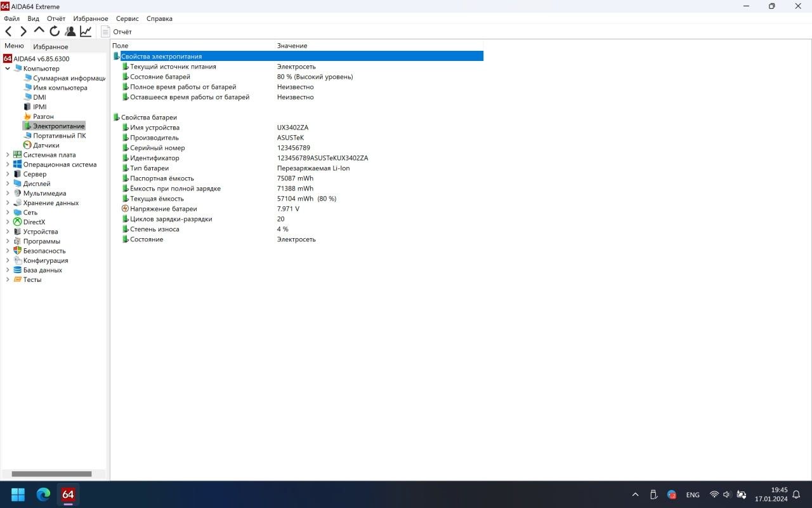Open Microsoft Edge from the taskbar
The height and width of the screenshot is (508, 812).
[x=43, y=494]
